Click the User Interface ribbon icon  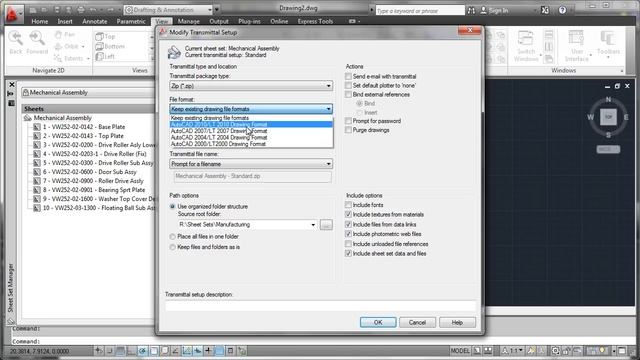pos(576,38)
